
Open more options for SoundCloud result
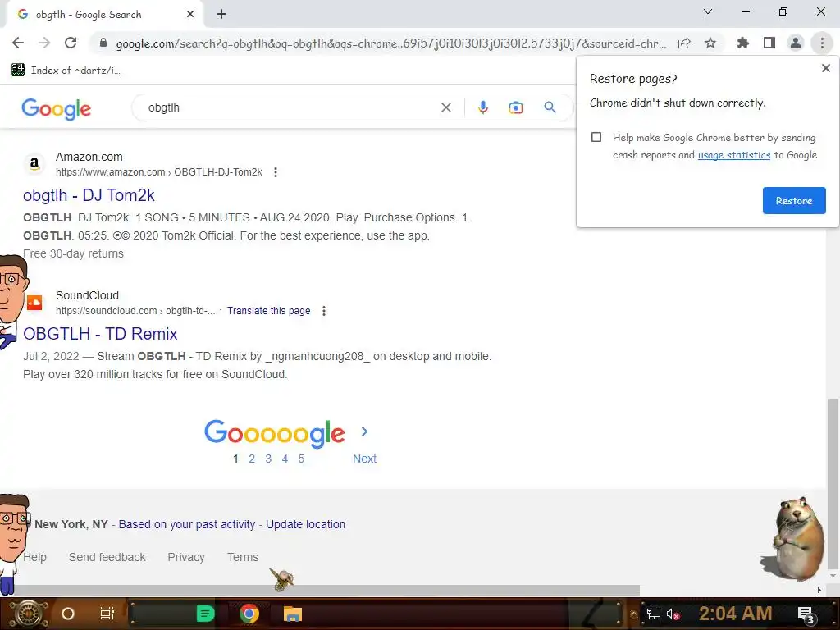point(323,311)
